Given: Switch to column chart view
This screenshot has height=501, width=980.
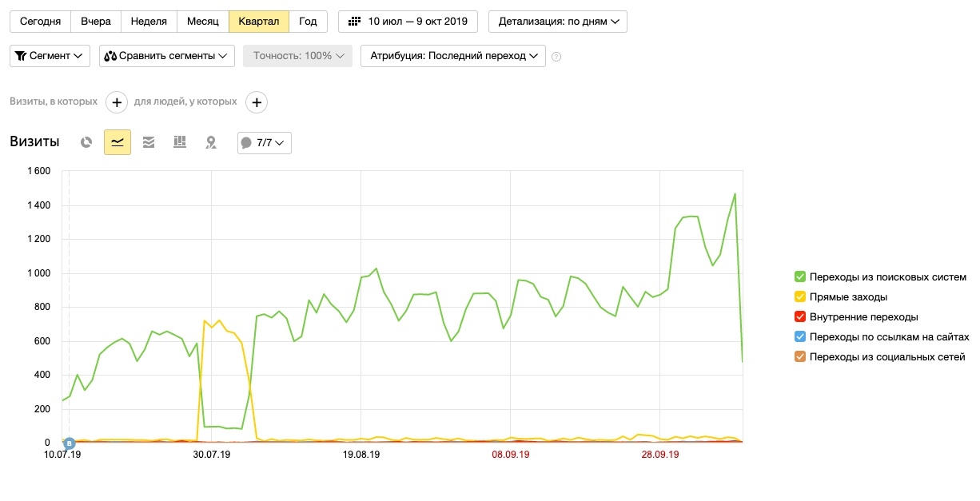Looking at the screenshot, I should pos(180,142).
